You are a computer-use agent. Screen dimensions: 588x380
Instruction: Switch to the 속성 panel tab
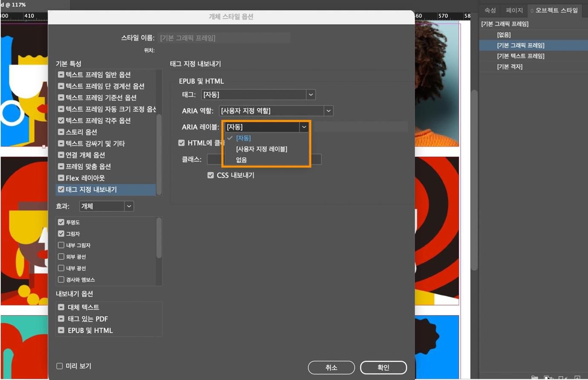(x=490, y=10)
